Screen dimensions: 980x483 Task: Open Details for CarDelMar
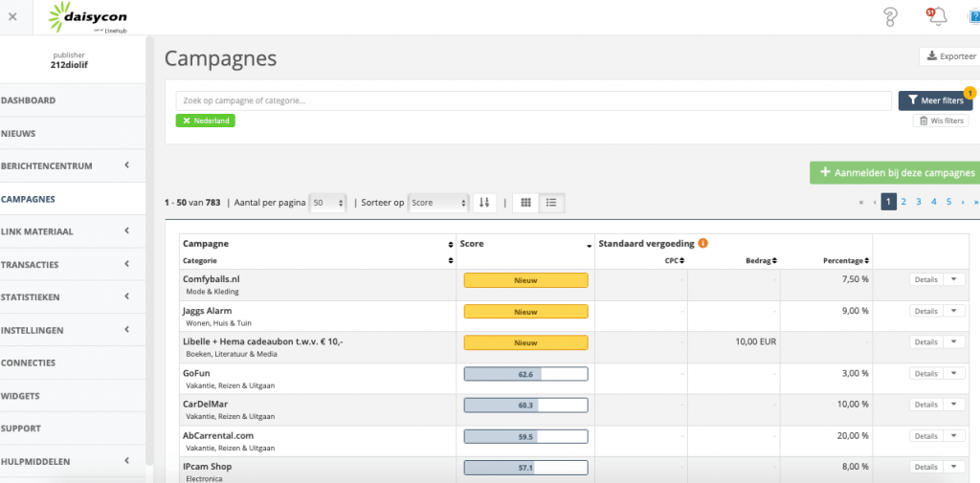click(925, 405)
